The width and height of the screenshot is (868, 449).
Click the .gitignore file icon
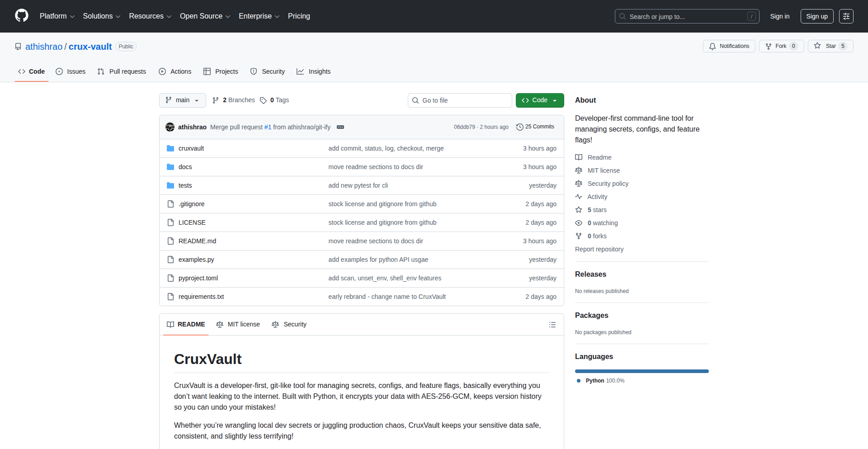(170, 204)
